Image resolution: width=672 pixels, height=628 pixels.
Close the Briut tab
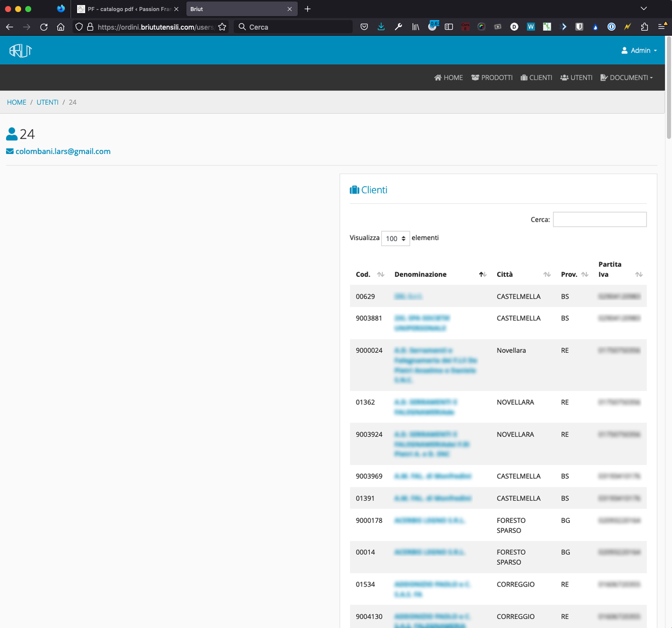coord(290,9)
